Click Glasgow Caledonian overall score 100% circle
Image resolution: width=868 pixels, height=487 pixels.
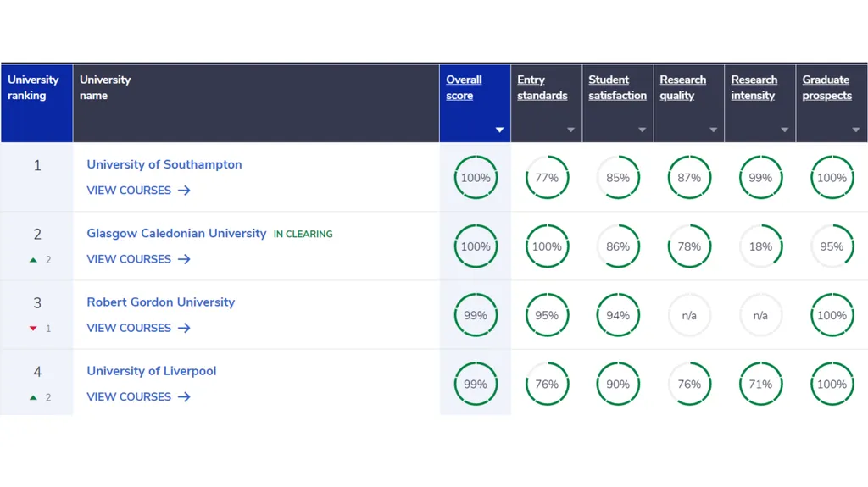(x=476, y=246)
